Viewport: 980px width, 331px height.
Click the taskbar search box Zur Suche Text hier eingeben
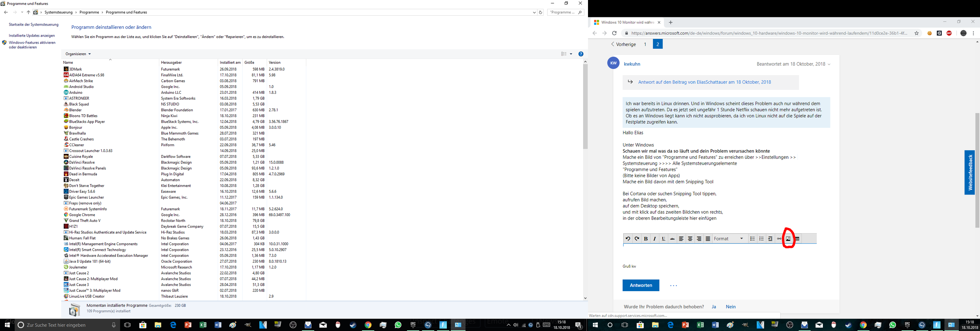pos(67,325)
